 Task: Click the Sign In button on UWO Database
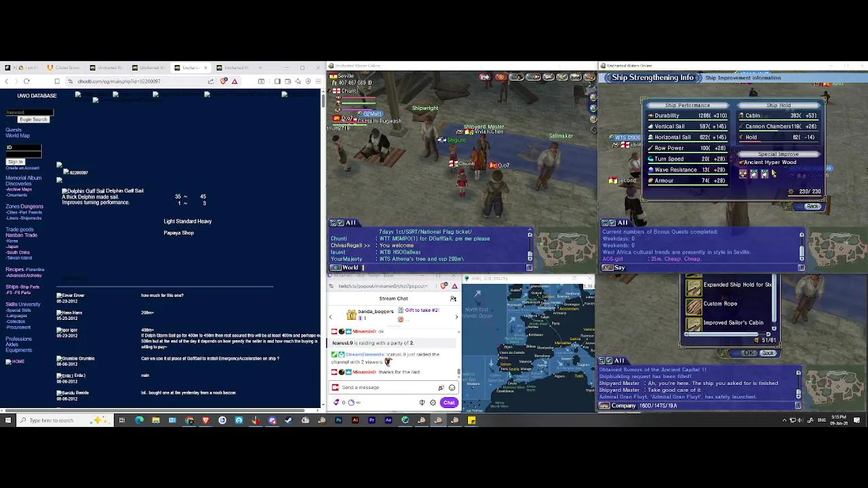click(16, 162)
